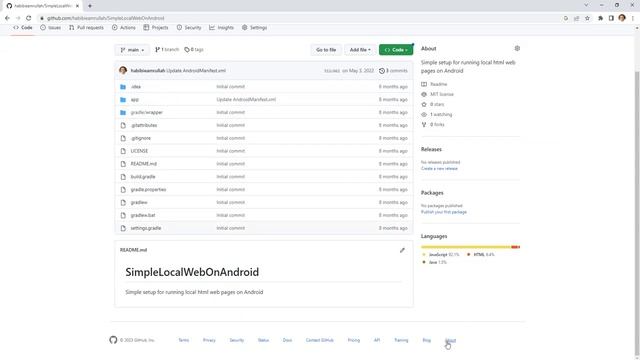Click the HTML language link
640x360 pixels.
pos(481,255)
